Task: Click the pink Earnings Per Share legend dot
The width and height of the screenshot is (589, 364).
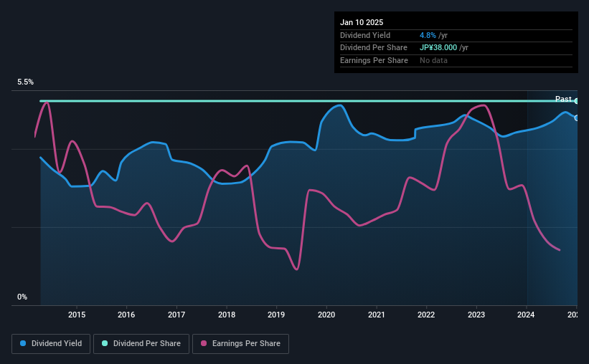Action: (x=204, y=343)
